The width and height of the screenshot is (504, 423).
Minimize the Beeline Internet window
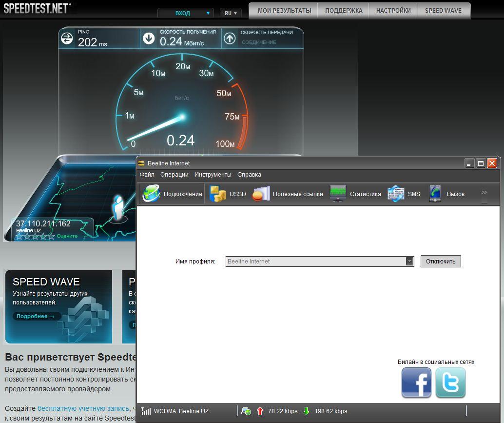469,163
